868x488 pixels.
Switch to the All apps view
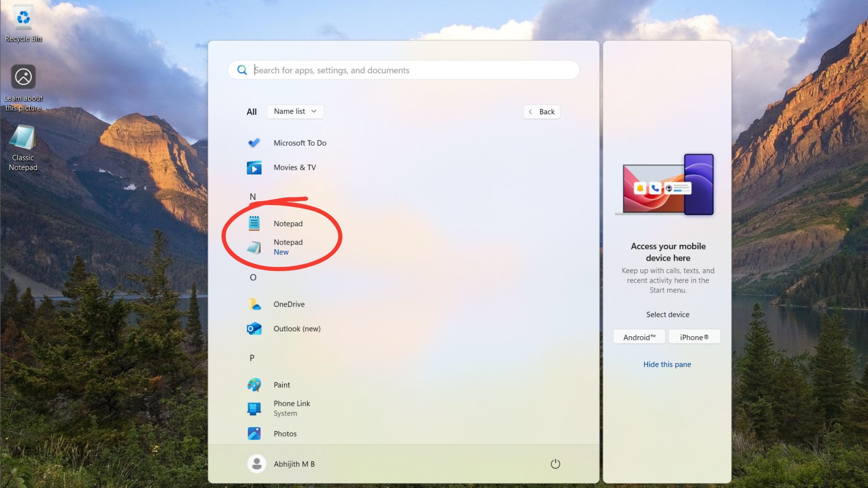[x=251, y=112]
